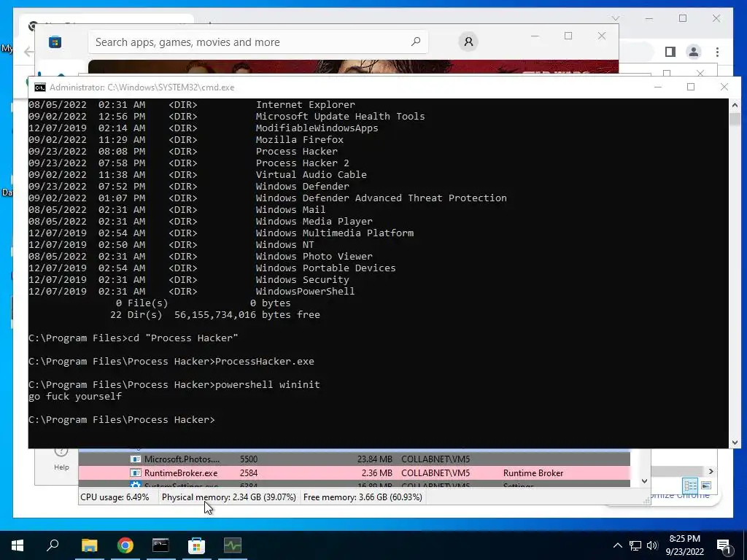Screen dimensions: 747x560
Task: Click the 'WindowsPowerShell' directory entry
Action: pos(305,291)
